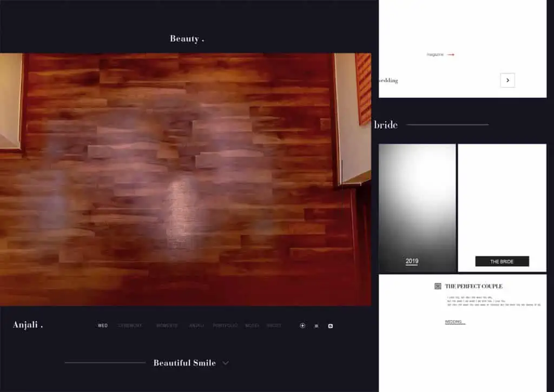Click the Anjali logo text
This screenshot has height=392, width=554.
click(x=28, y=325)
